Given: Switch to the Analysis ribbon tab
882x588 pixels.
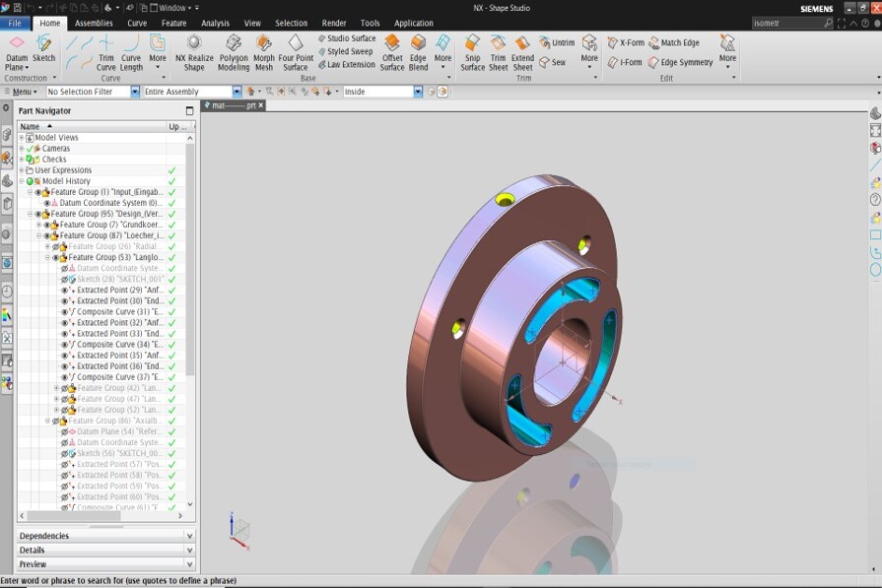Looking at the screenshot, I should pos(215,23).
